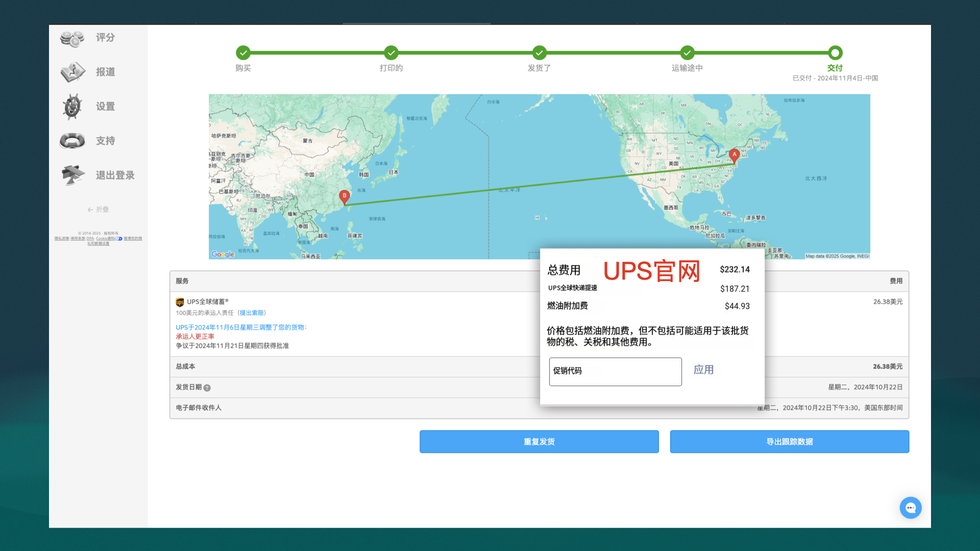Click the 设置 ship wheel icon
The width and height of the screenshot is (980, 551).
[72, 107]
